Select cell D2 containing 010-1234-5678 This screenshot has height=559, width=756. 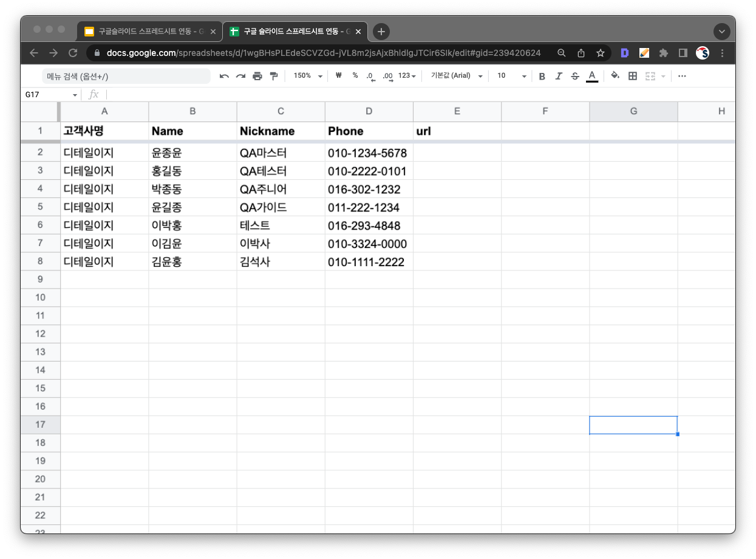click(x=369, y=153)
